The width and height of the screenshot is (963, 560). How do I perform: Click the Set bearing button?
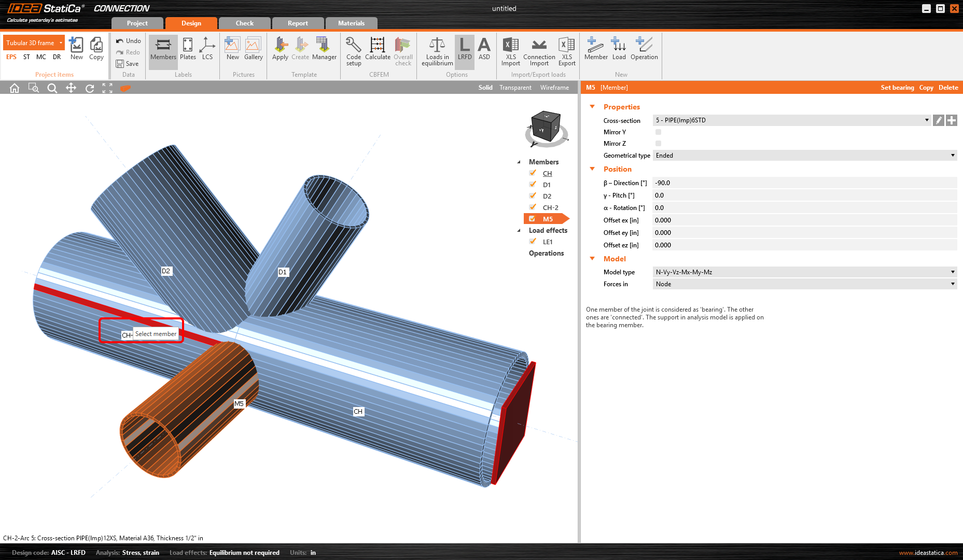897,88
